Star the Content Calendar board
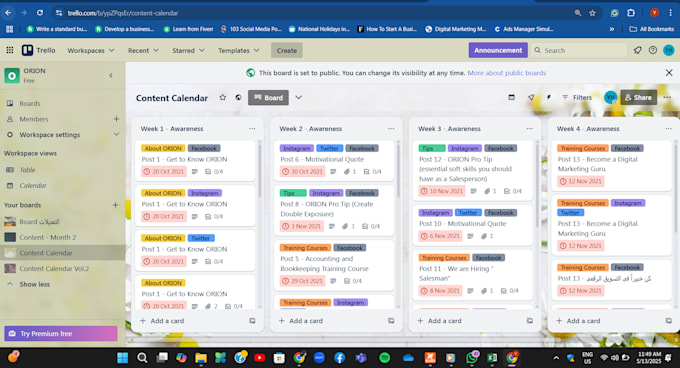Viewport: 680px width, 368px height. click(x=222, y=98)
